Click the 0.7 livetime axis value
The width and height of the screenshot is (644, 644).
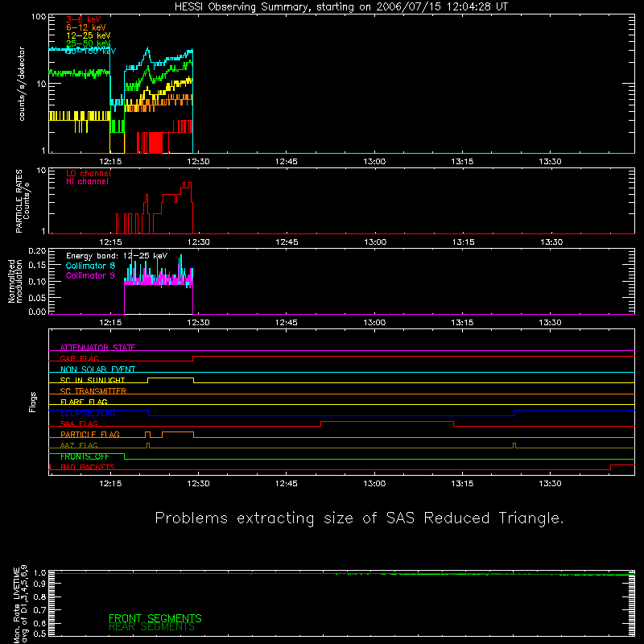click(x=39, y=610)
